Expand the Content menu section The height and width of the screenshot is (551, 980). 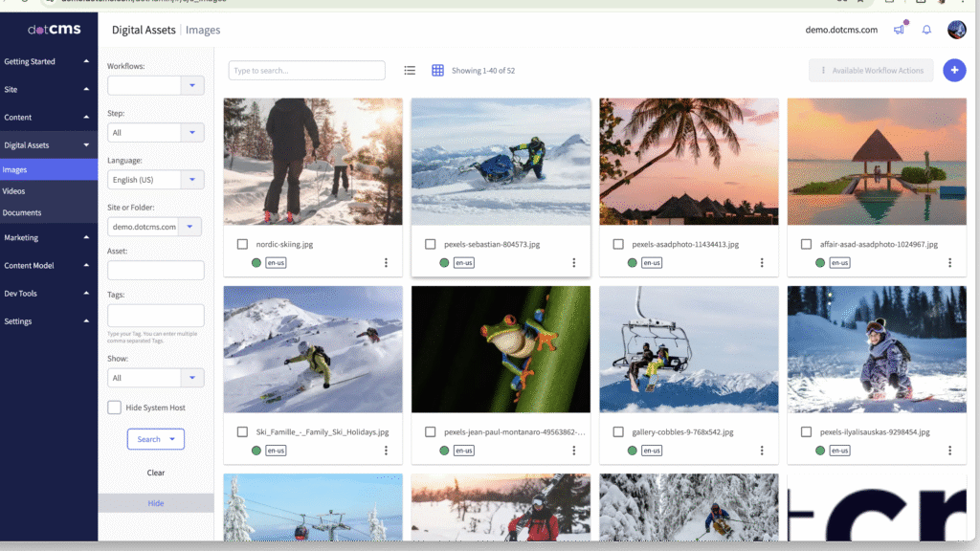click(47, 118)
